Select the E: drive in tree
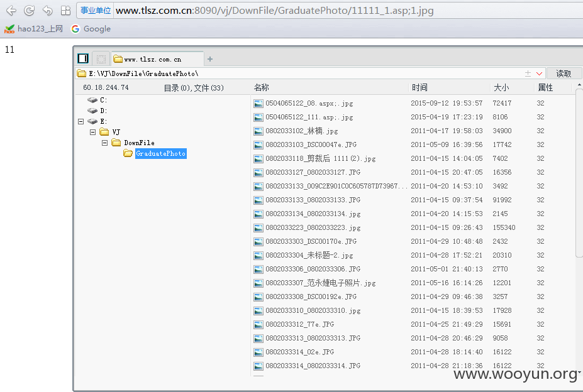 pos(97,121)
